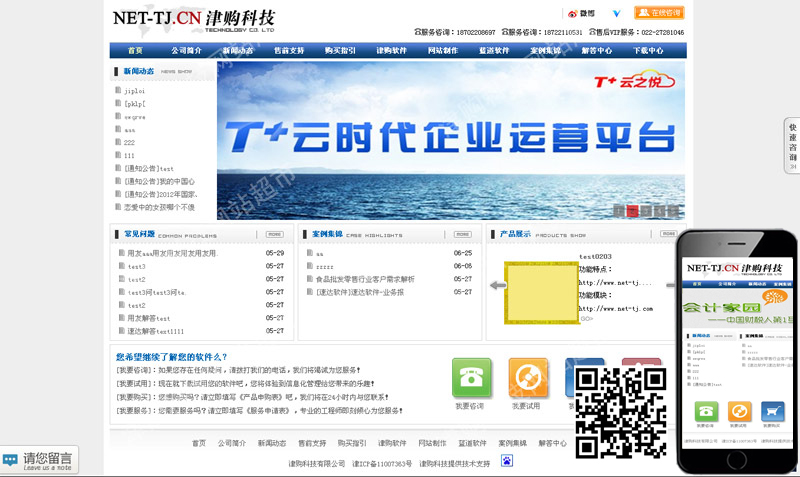Open news item 恋爱中的女孩哪个不傻

click(159, 207)
